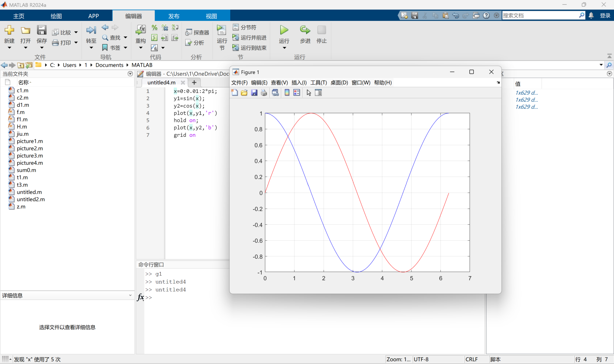
Task: Open picture3.m in current folder list
Action: (x=30, y=156)
